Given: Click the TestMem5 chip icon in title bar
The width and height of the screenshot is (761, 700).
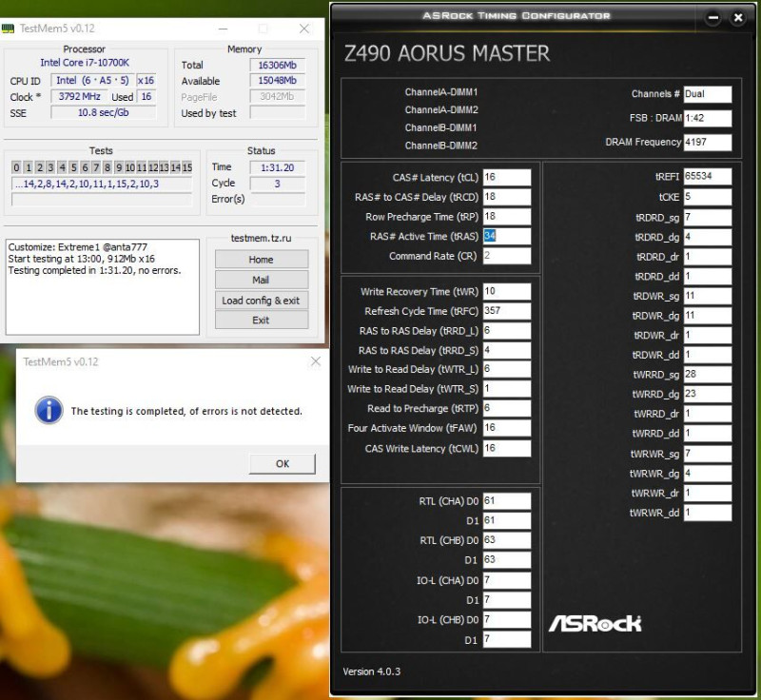Looking at the screenshot, I should (8, 29).
